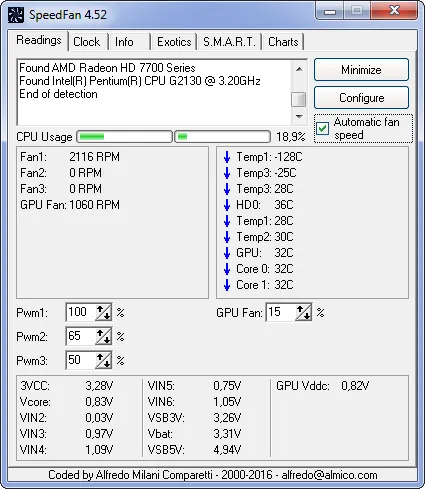Adjust the Pwm2 spinner arrows

pos(104,337)
